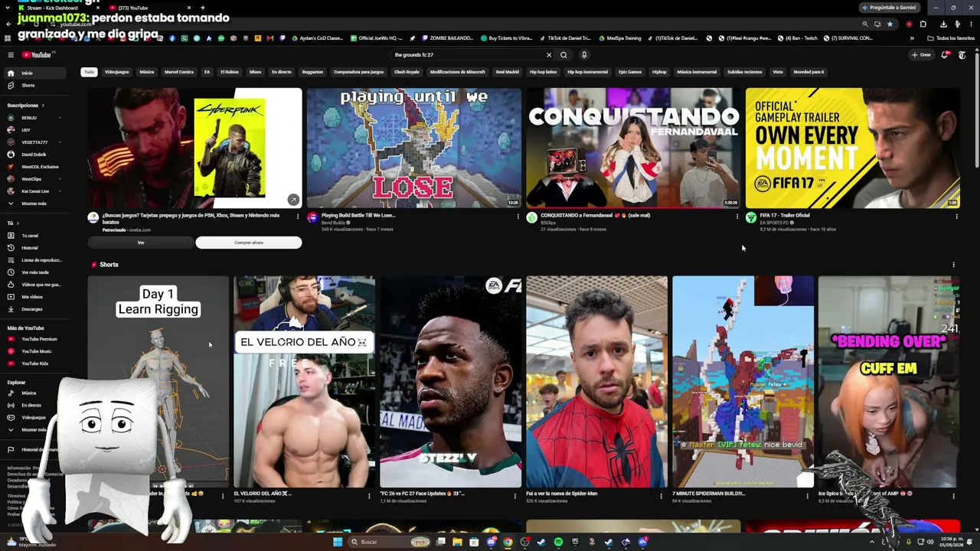Image resolution: width=980 pixels, height=551 pixels.
Task: Select the Videojuegos filter chip
Action: click(116, 72)
